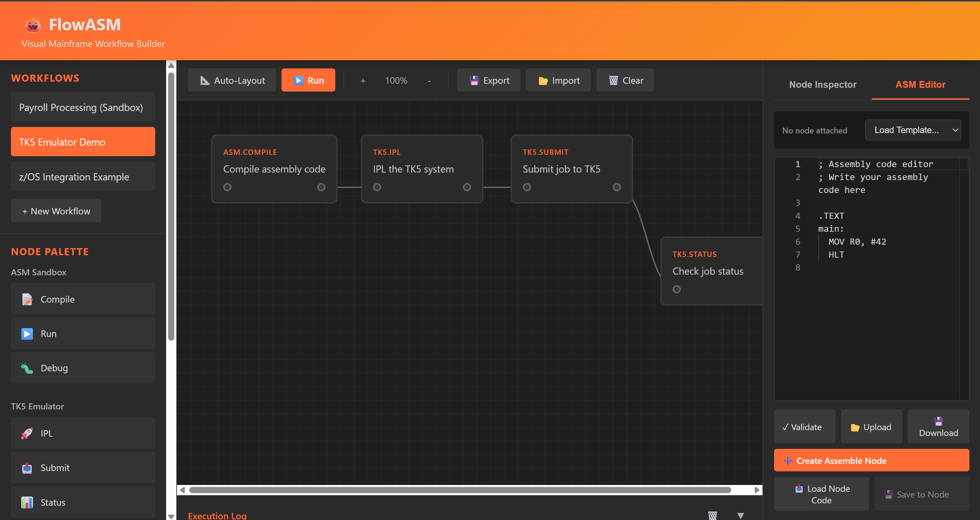The width and height of the screenshot is (980, 520).
Task: Click the FlowASM pumpkin logo
Action: 33,25
